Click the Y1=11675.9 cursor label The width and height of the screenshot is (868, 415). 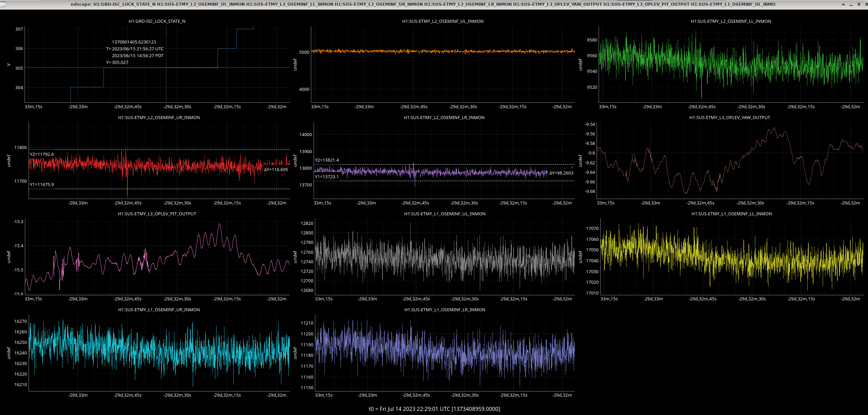pos(42,185)
